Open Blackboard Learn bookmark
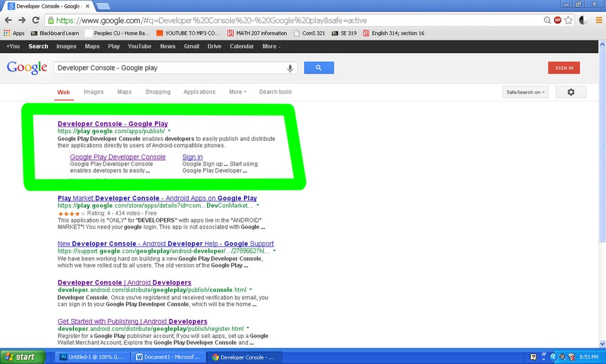606x364 pixels. (x=55, y=33)
